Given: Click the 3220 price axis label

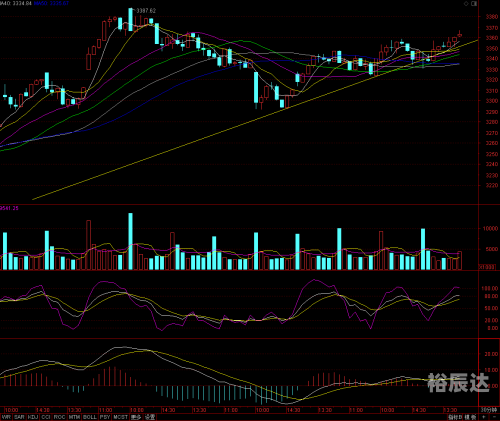Looking at the screenshot, I should coord(492,186).
